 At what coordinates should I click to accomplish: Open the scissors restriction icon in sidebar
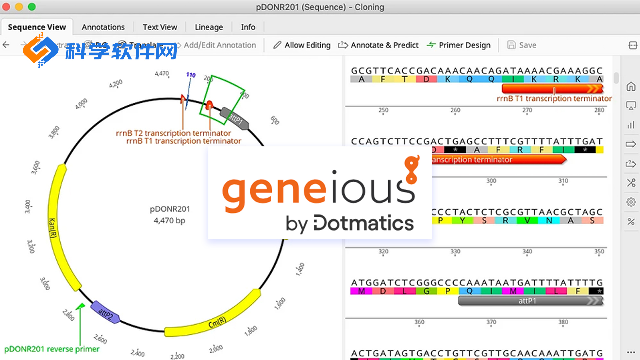[x=631, y=182]
